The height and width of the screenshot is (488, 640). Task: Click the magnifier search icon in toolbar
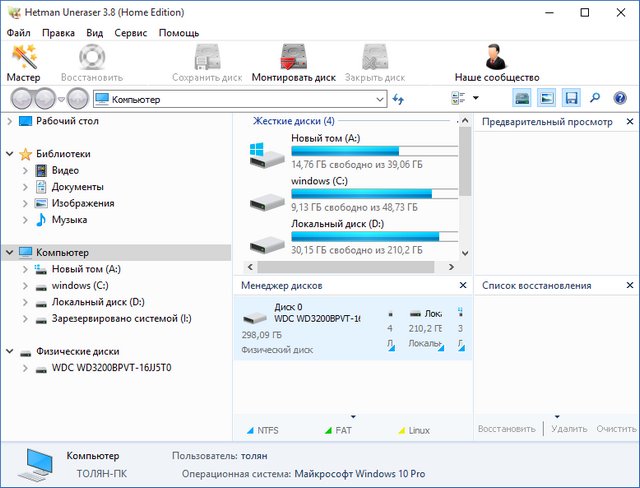[595, 99]
